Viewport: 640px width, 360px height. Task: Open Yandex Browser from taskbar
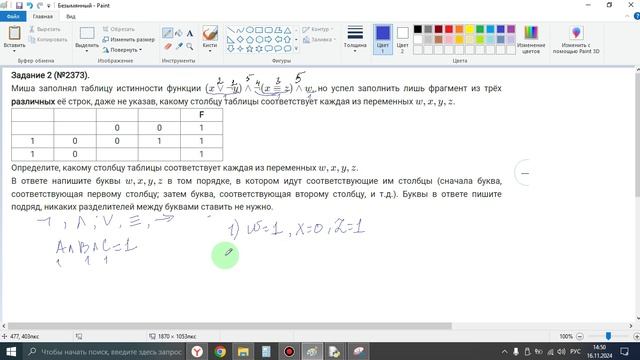pyautogui.click(x=197, y=351)
